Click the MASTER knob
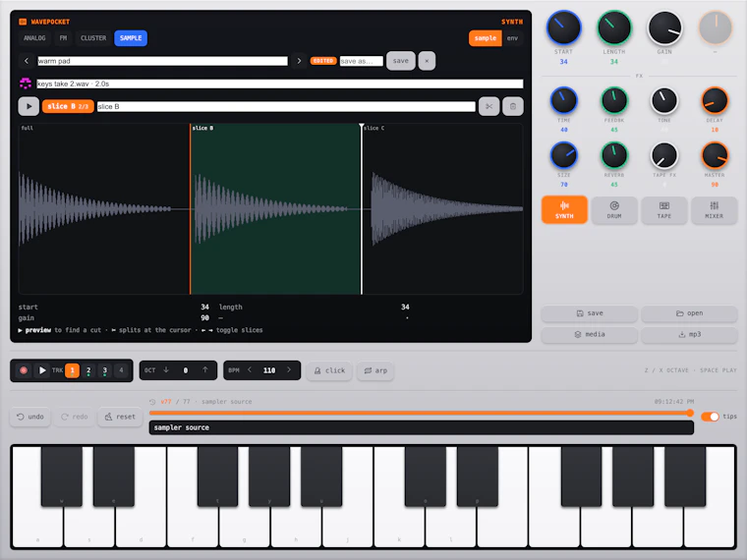Viewport: 747px width, 560px height. point(715,155)
